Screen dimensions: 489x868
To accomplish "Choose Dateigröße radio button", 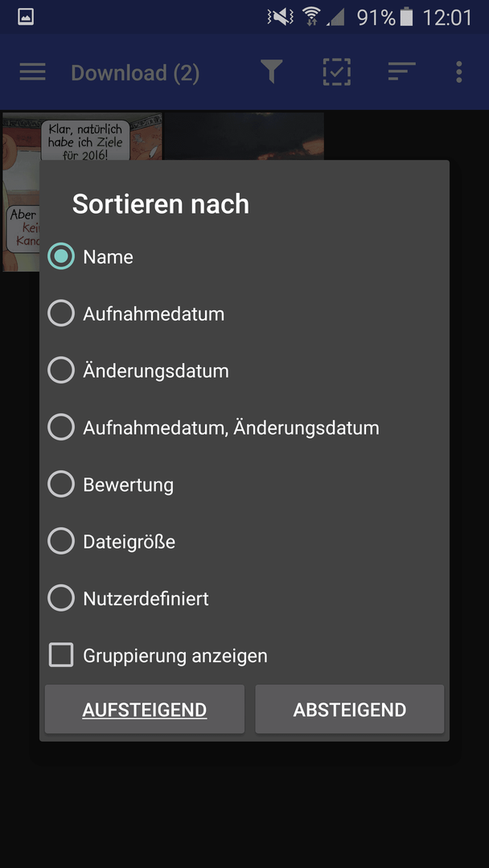I will 244,542.
